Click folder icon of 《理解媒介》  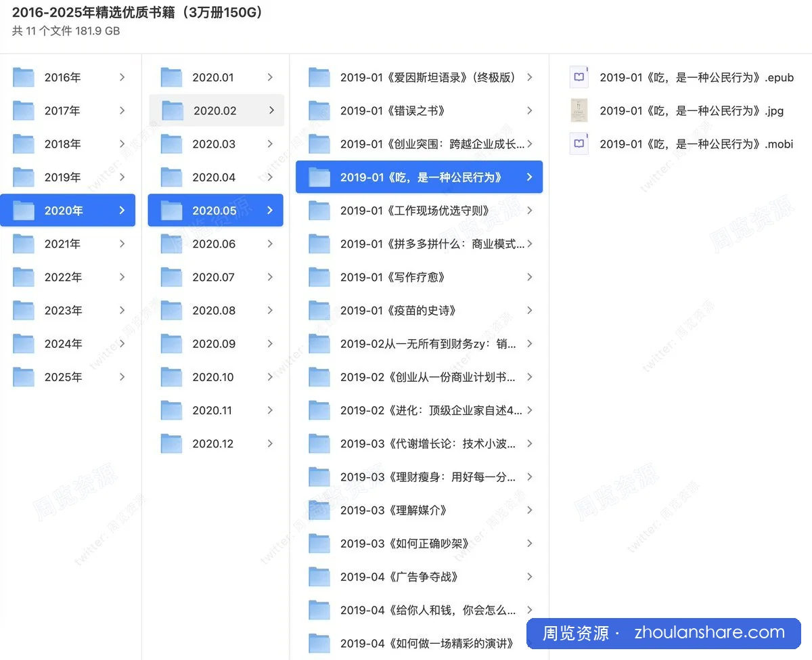pos(319,510)
